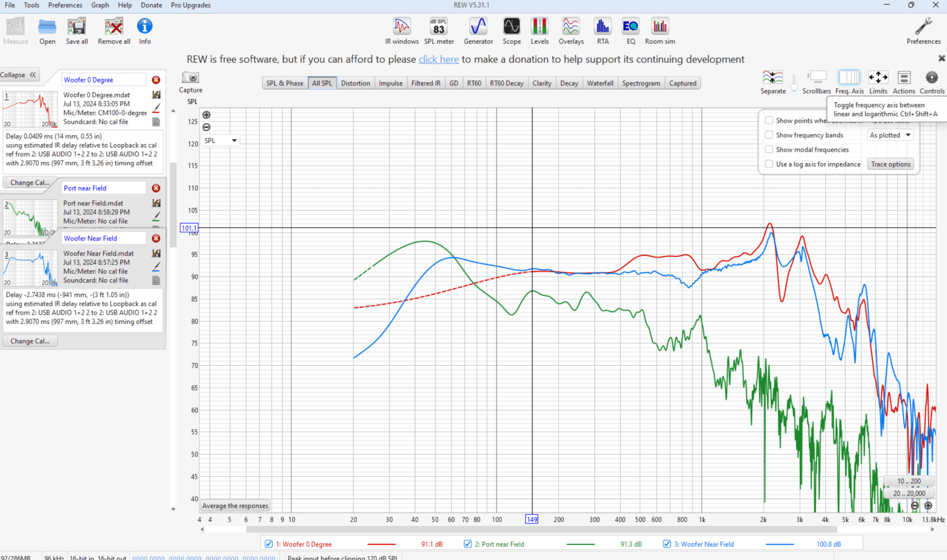This screenshot has height=560, width=947.
Task: Edit Port near Field name field
Action: (104, 188)
